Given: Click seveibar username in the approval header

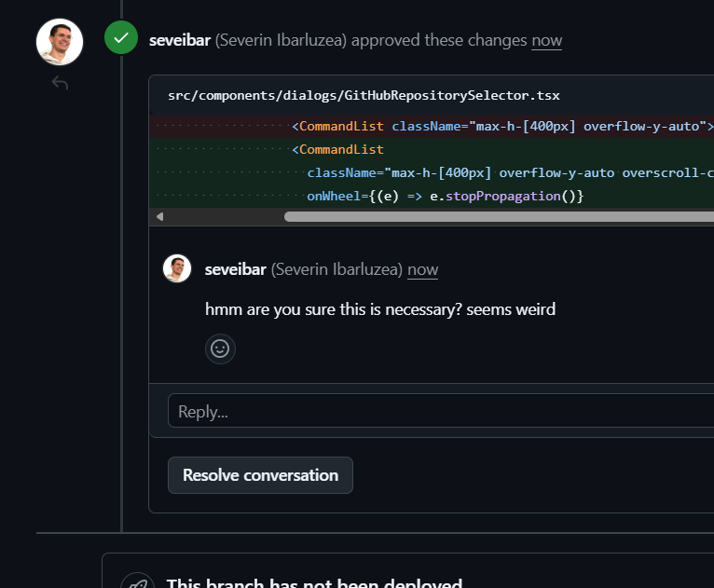Looking at the screenshot, I should (x=180, y=40).
